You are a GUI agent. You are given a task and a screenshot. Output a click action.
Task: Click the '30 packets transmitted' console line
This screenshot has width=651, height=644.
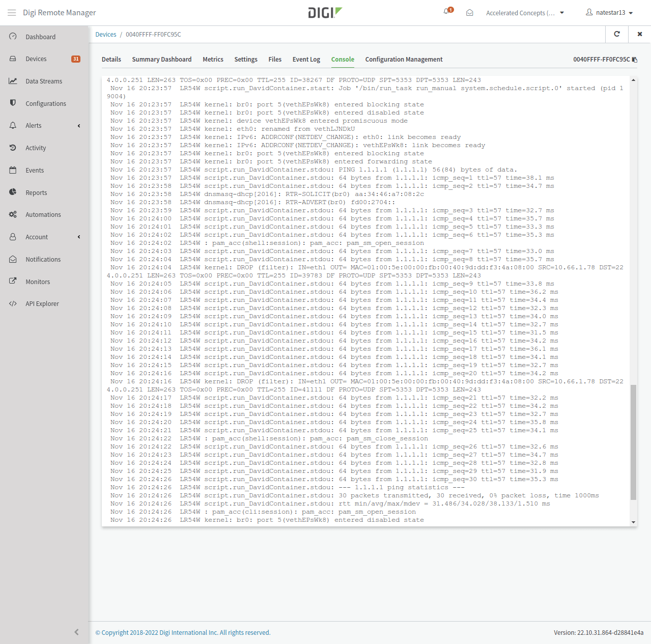[x=355, y=495]
